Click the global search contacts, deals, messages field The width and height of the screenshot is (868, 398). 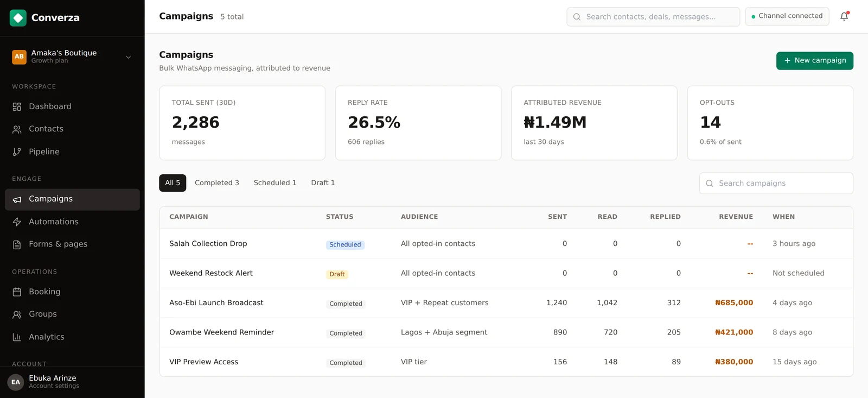pos(653,17)
